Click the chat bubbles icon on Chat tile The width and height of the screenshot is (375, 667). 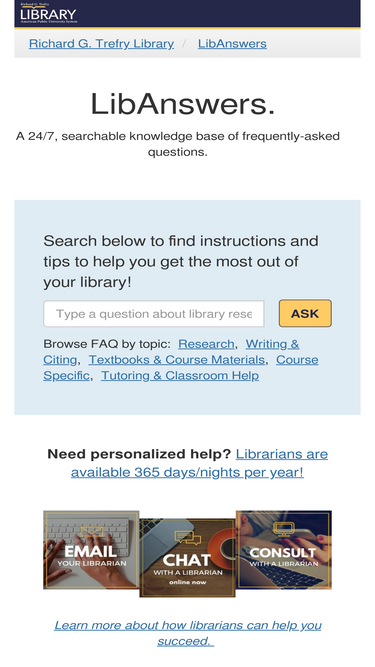(188, 538)
